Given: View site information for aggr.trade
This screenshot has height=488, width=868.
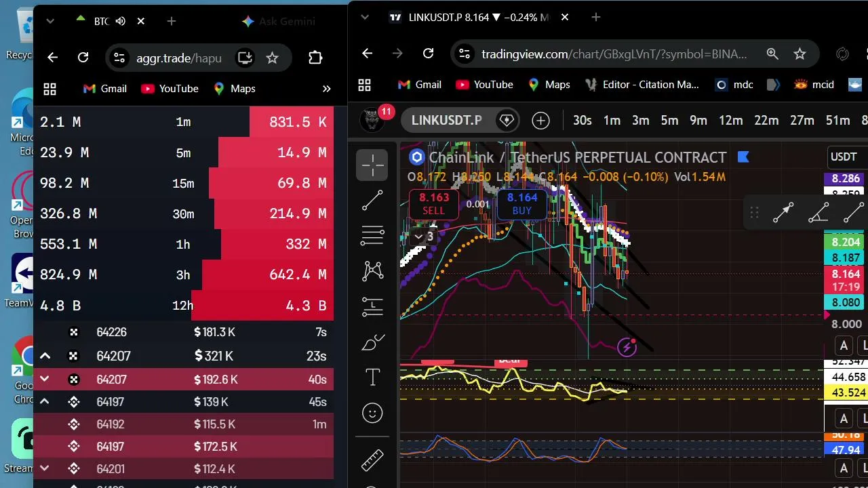Looking at the screenshot, I should pyautogui.click(x=119, y=58).
